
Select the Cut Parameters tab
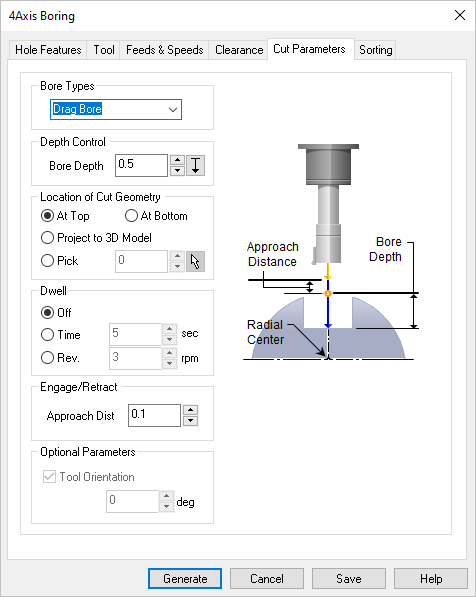pos(310,49)
